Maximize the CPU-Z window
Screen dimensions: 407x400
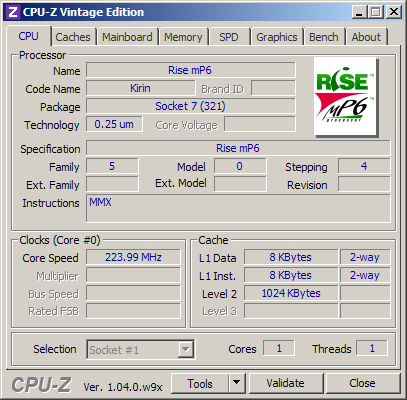(376, 12)
